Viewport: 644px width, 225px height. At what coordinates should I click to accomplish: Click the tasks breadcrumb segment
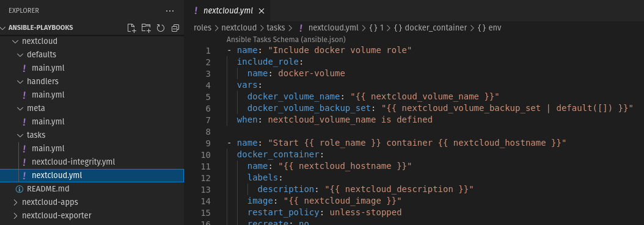click(276, 28)
